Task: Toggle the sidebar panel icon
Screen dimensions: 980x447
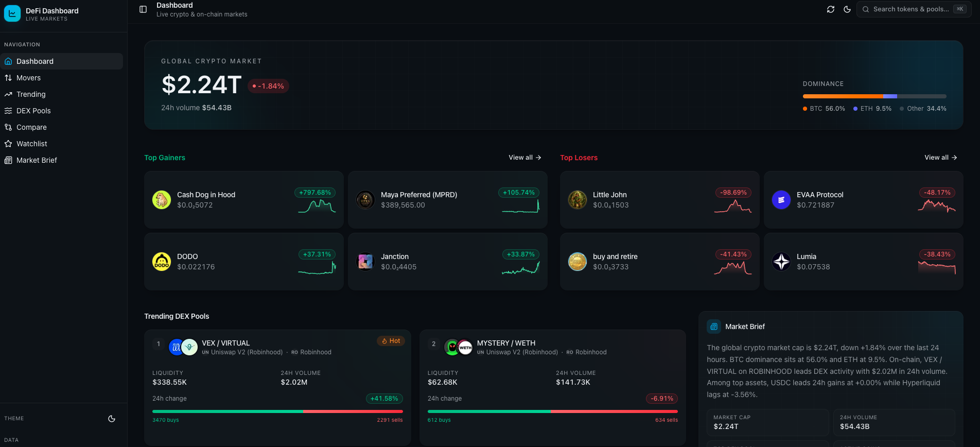Action: click(143, 9)
